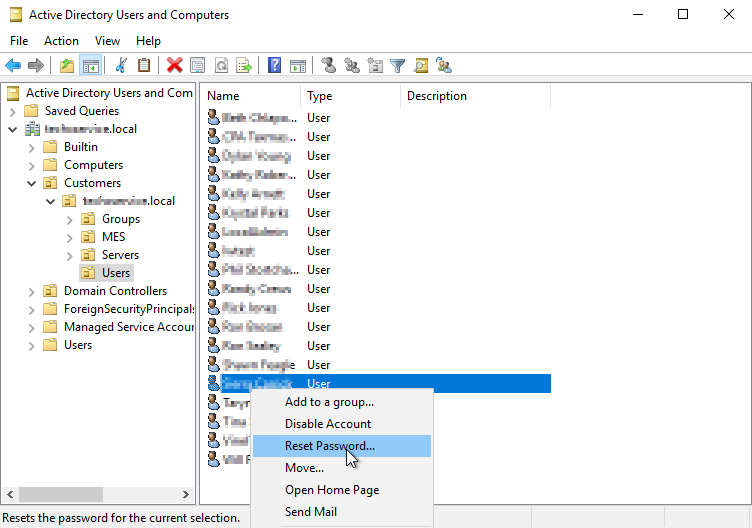This screenshot has height=528, width=752.
Task: Toggle the Show/Hide Console Tree icon
Action: click(91, 65)
